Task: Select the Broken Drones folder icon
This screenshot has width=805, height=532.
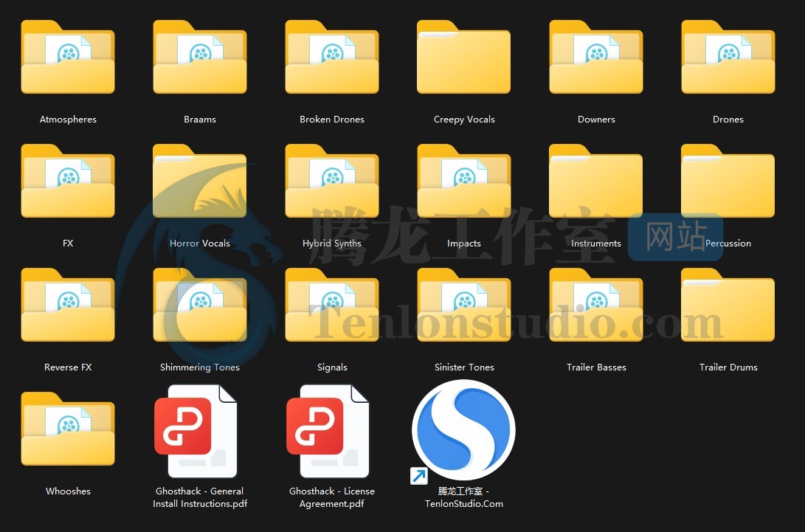Action: 331,57
